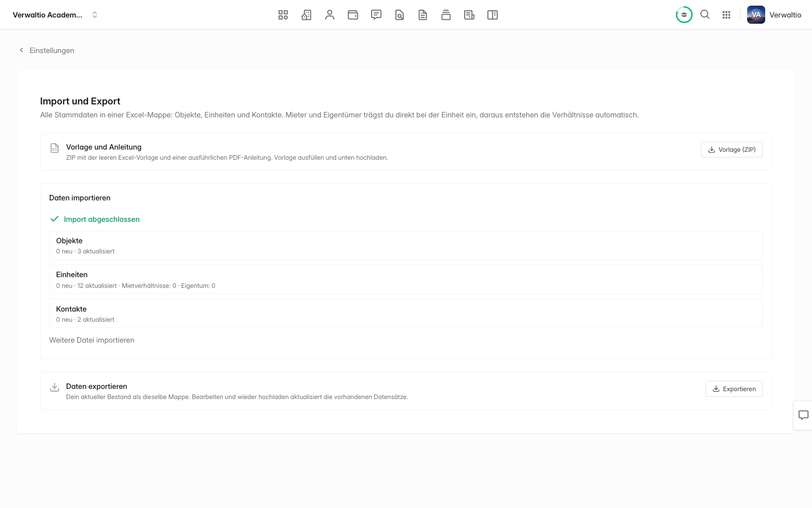Click the 'Import und Export' page title
This screenshot has width=812, height=508.
coord(80,102)
